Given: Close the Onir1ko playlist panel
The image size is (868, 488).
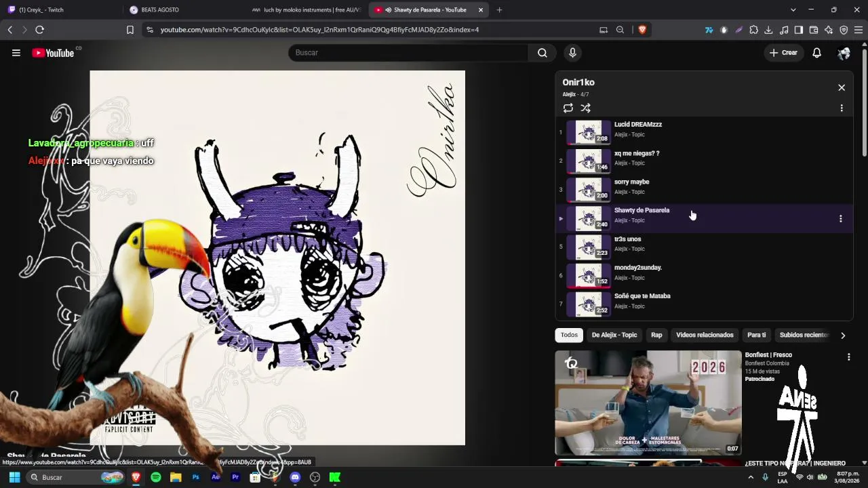Looking at the screenshot, I should coord(842,87).
